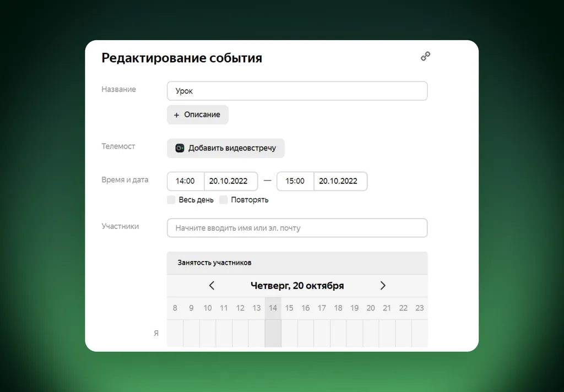
Task: Focus the Участники name or email field
Action: click(x=297, y=228)
